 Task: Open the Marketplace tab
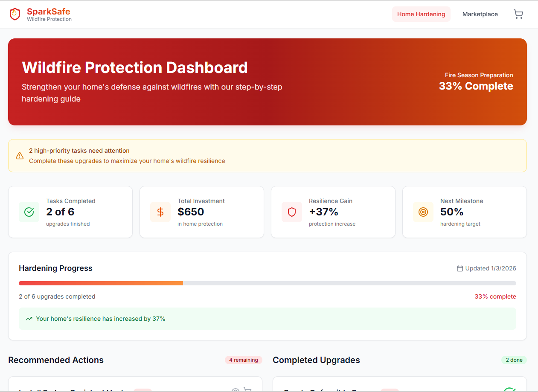tap(480, 14)
